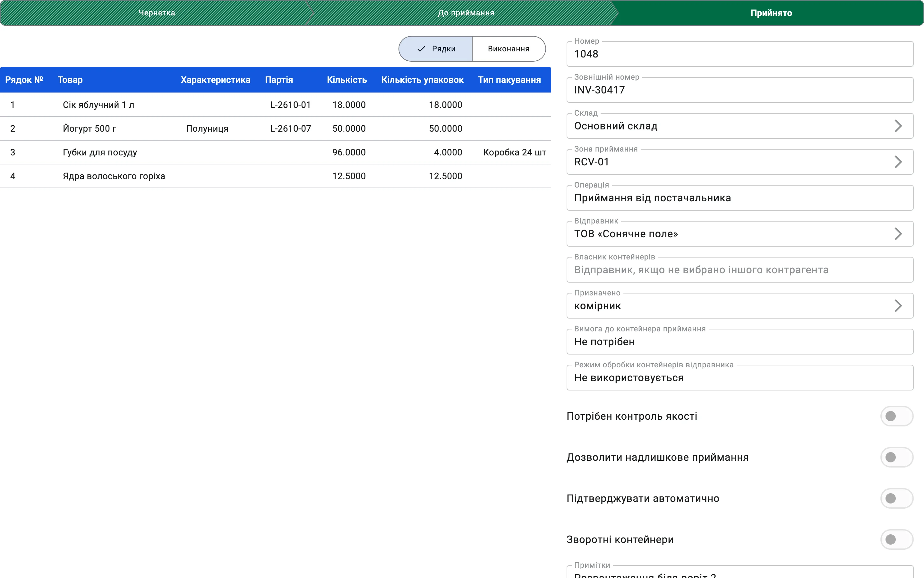
Task: Click the Зовнішній номер field INV-30417
Action: click(x=740, y=90)
